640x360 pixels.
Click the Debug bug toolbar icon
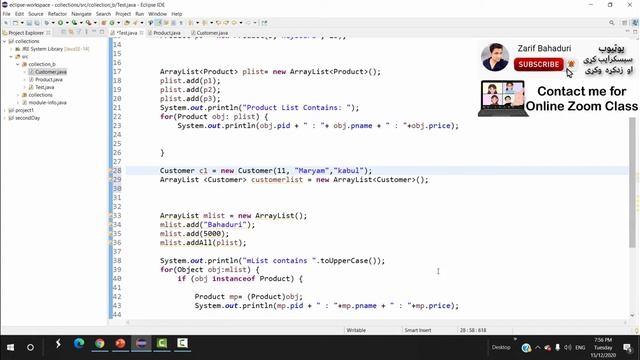coord(47,23)
